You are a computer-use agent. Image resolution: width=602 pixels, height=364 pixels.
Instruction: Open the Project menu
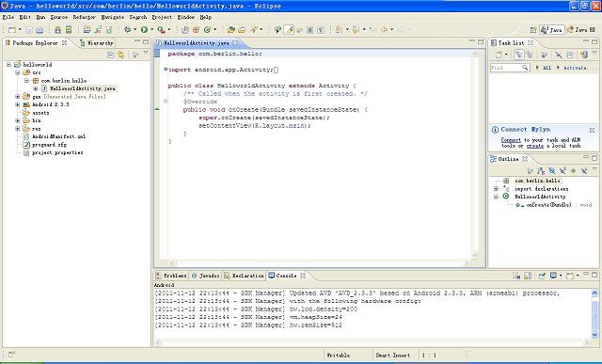pos(162,17)
